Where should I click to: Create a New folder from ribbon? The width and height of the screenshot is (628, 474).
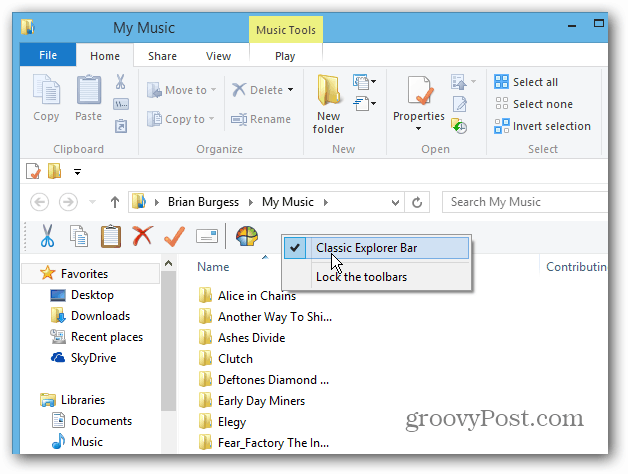(x=328, y=104)
